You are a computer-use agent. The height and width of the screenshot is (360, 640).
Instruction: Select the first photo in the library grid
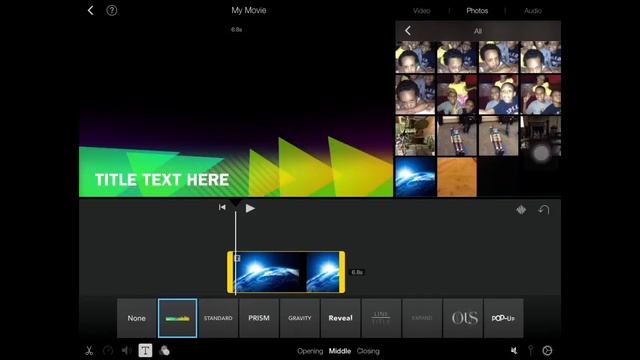tap(415, 57)
